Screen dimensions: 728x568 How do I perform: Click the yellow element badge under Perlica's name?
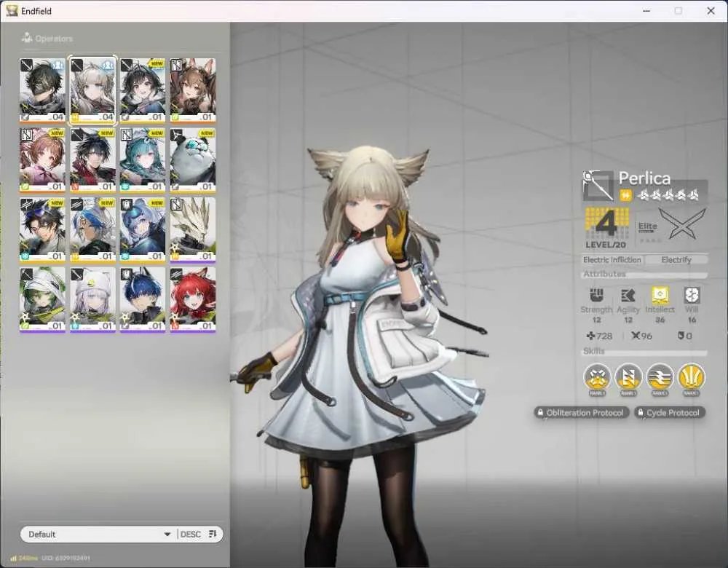tap(625, 196)
